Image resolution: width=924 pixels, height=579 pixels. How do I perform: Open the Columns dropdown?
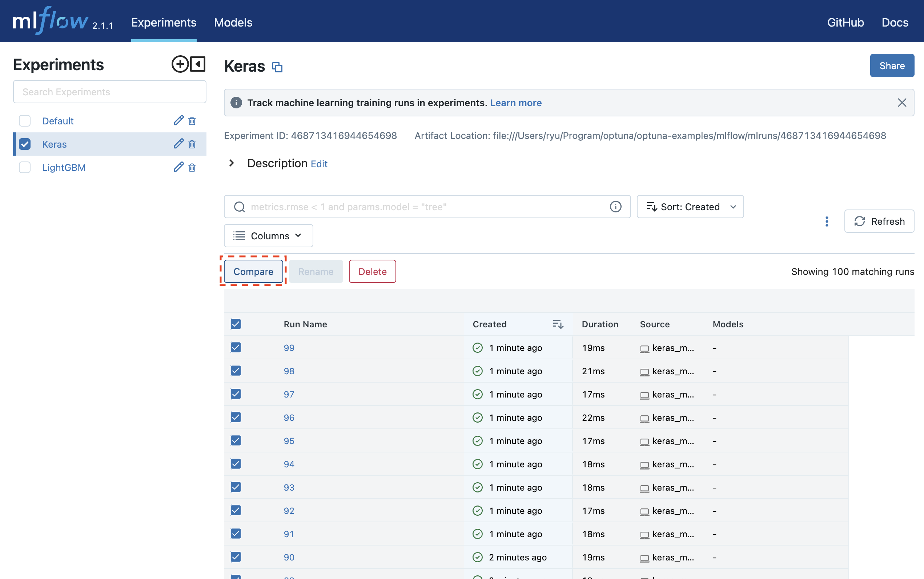[x=268, y=236]
